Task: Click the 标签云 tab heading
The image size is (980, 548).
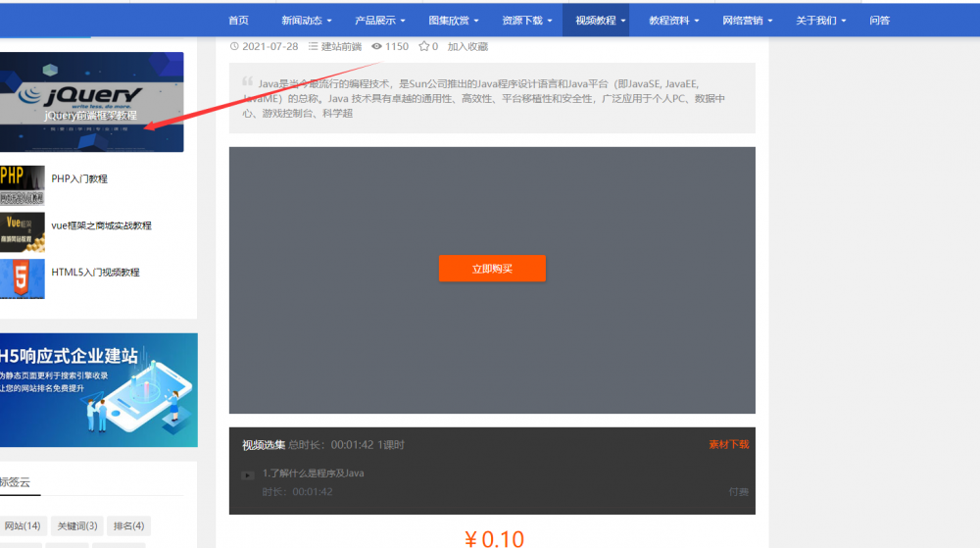Action: point(15,482)
